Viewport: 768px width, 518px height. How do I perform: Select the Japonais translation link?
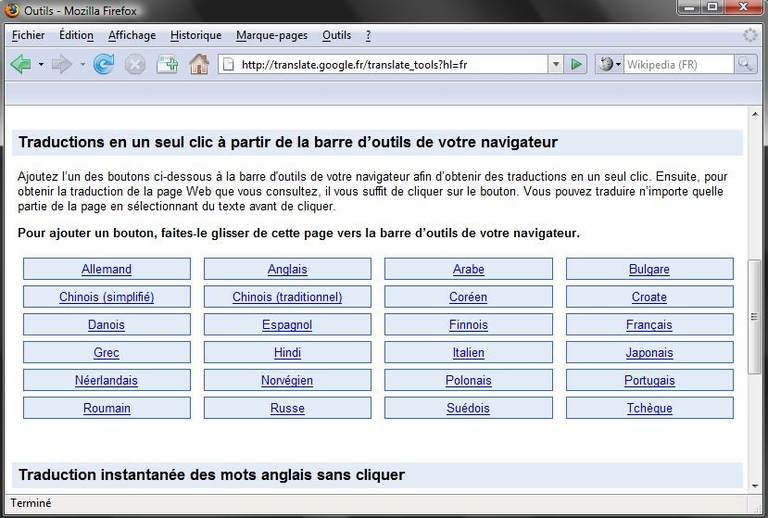click(x=649, y=353)
